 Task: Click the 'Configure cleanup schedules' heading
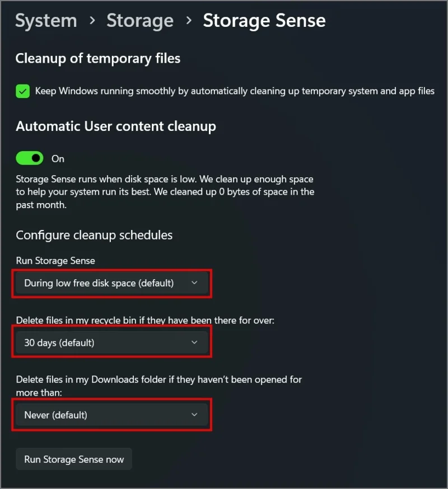[x=94, y=235]
